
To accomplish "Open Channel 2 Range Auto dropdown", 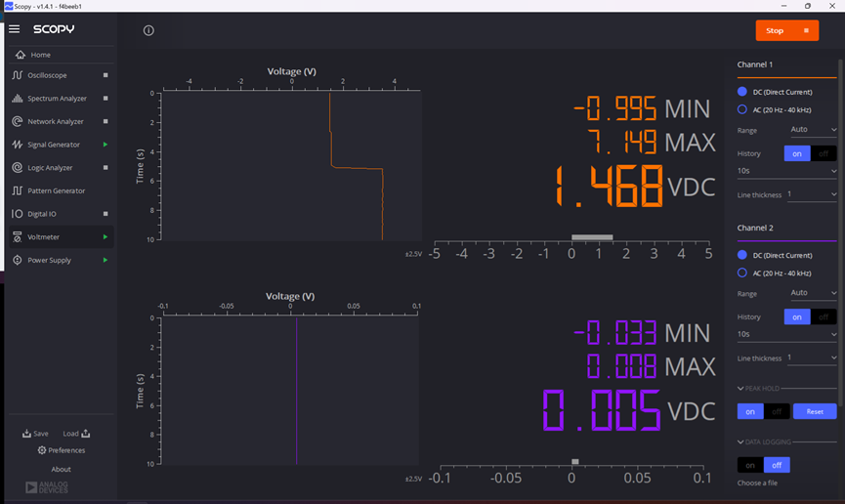I will click(813, 293).
